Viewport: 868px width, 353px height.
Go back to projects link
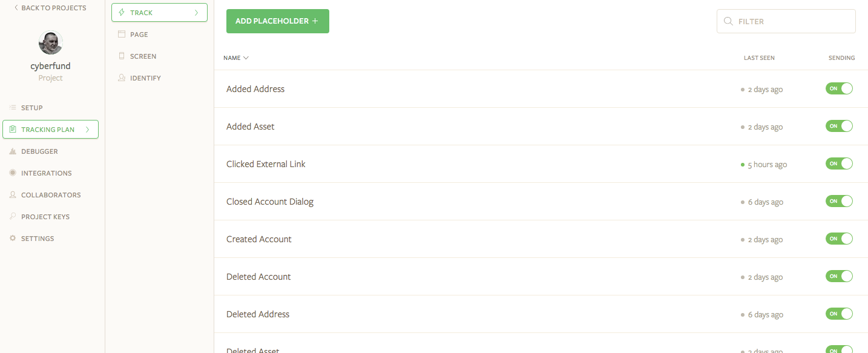[x=50, y=8]
